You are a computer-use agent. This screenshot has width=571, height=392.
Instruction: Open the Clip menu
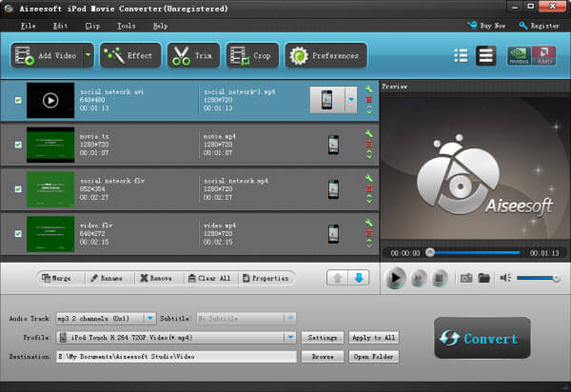pos(92,26)
